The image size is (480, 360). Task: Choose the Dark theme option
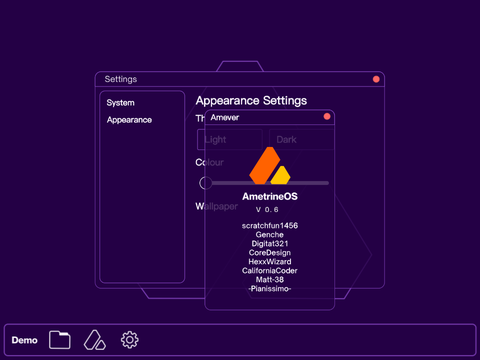[x=301, y=139]
